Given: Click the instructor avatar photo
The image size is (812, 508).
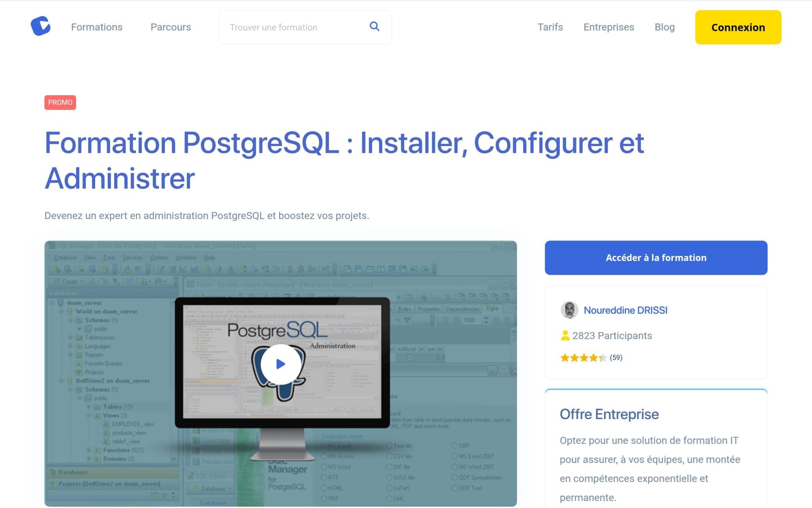Looking at the screenshot, I should click(569, 310).
